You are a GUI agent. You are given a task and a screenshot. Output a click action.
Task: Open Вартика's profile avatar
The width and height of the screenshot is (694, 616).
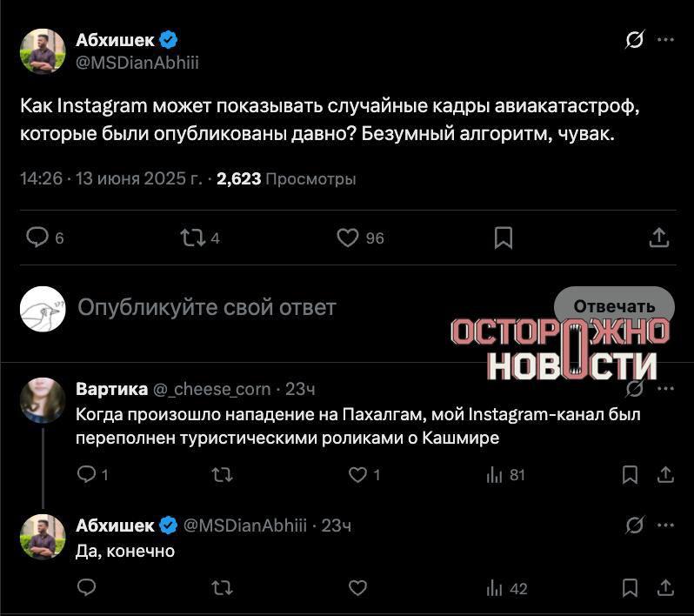[x=43, y=400]
